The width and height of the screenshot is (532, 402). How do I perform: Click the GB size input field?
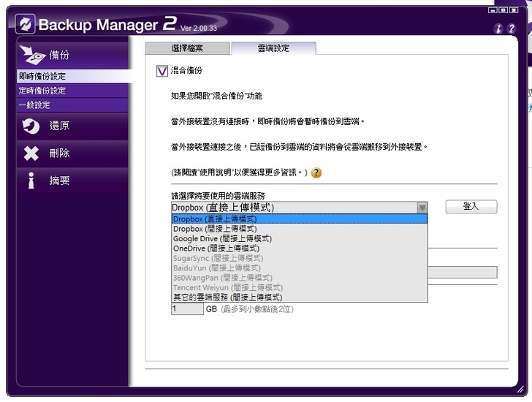(187, 309)
